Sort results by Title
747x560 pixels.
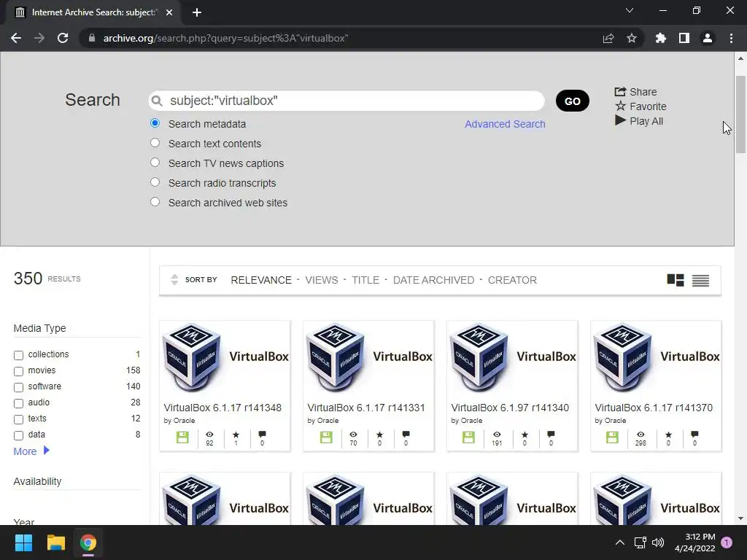tap(365, 280)
